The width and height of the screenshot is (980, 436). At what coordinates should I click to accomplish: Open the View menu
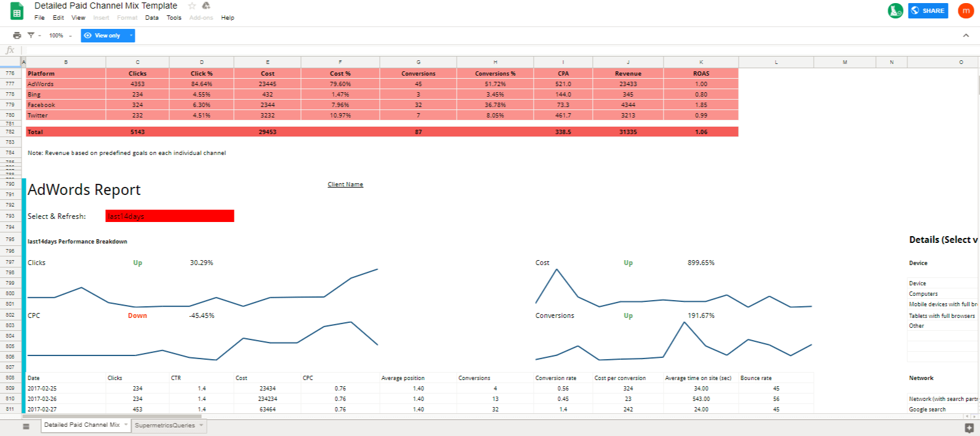coord(78,18)
